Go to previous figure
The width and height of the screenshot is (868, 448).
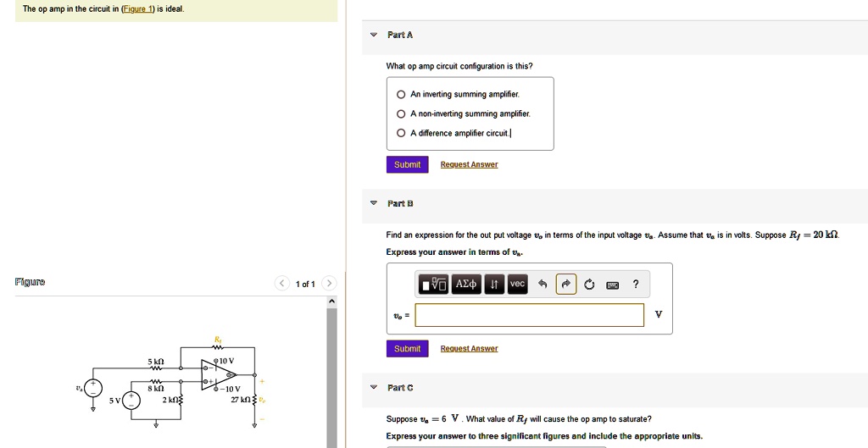(281, 284)
